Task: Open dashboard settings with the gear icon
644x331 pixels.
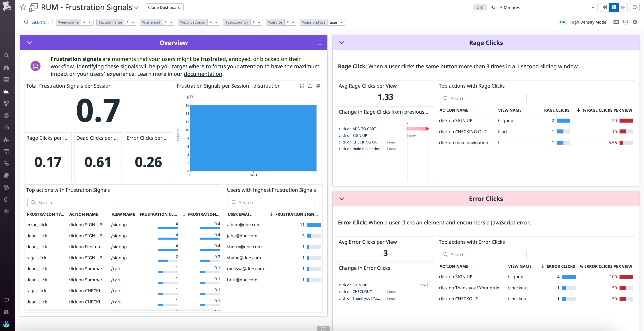Action: coord(635,22)
